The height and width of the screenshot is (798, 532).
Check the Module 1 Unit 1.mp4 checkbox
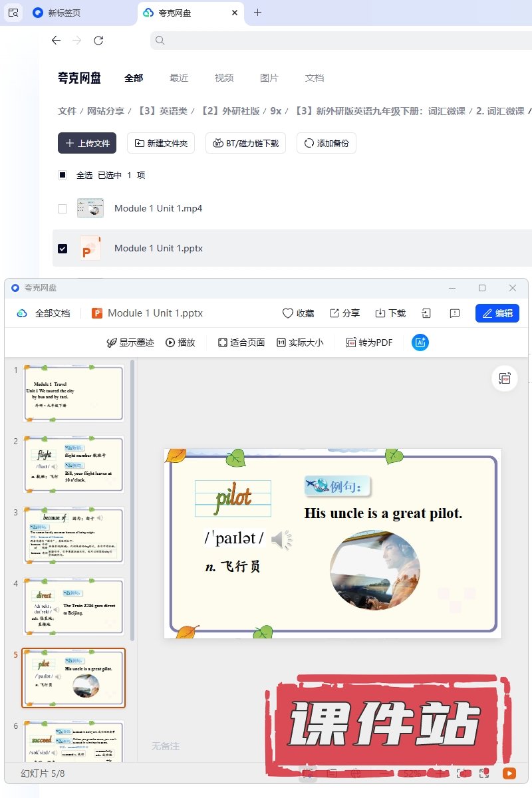point(63,209)
